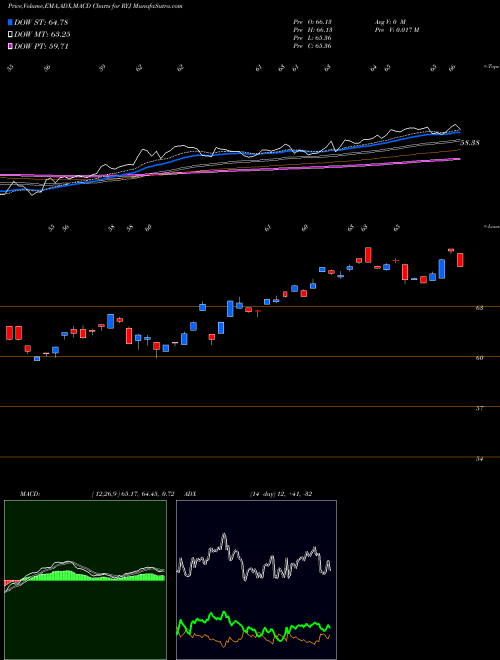
Task: Click the 57 price axis label
Action: tap(479, 408)
